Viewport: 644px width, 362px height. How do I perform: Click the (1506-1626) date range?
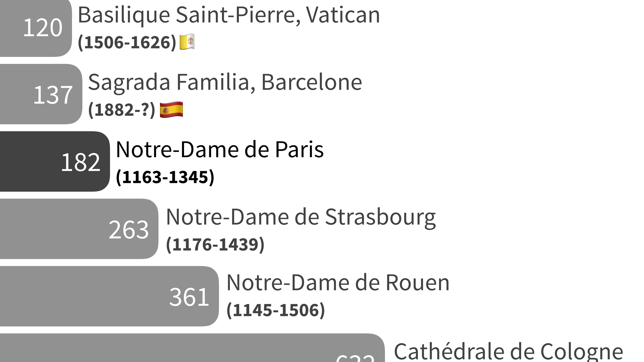(x=127, y=42)
